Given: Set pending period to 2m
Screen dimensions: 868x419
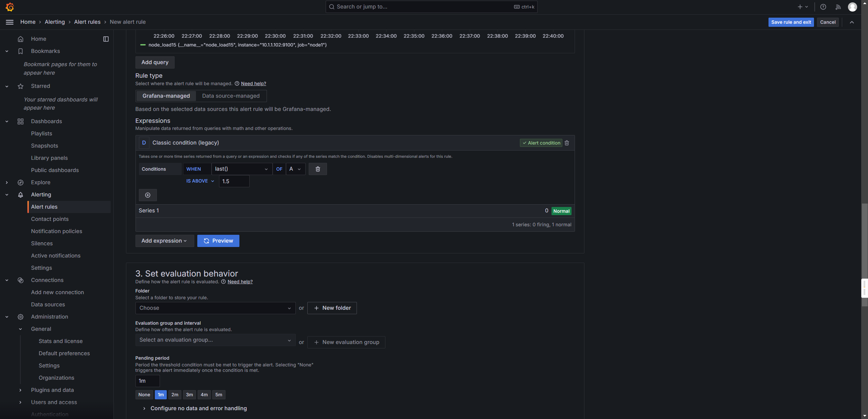Looking at the screenshot, I should pyautogui.click(x=175, y=395).
